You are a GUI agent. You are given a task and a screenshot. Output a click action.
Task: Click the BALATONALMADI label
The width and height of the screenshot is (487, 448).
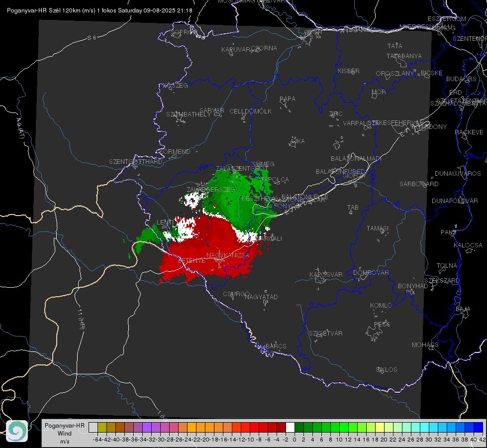point(356,159)
